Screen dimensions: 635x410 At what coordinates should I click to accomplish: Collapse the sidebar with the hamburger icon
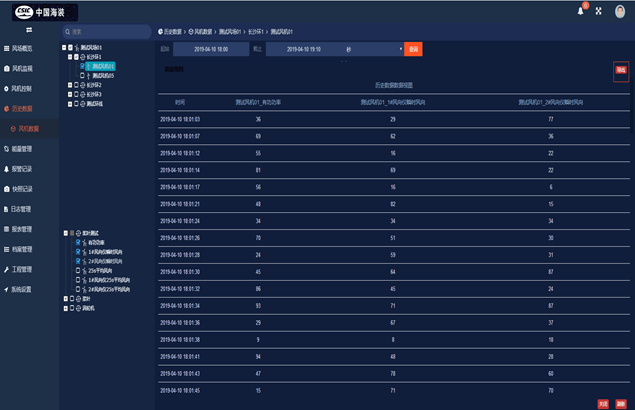[x=7, y=32]
